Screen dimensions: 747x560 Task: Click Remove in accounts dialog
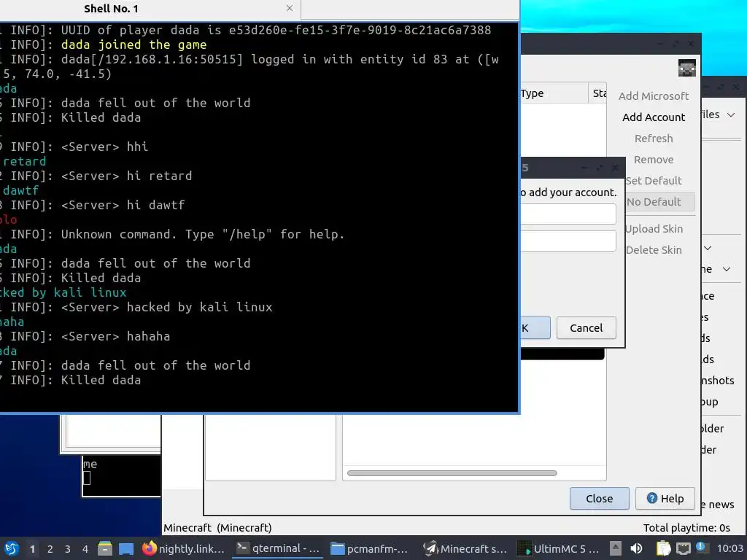click(x=653, y=160)
